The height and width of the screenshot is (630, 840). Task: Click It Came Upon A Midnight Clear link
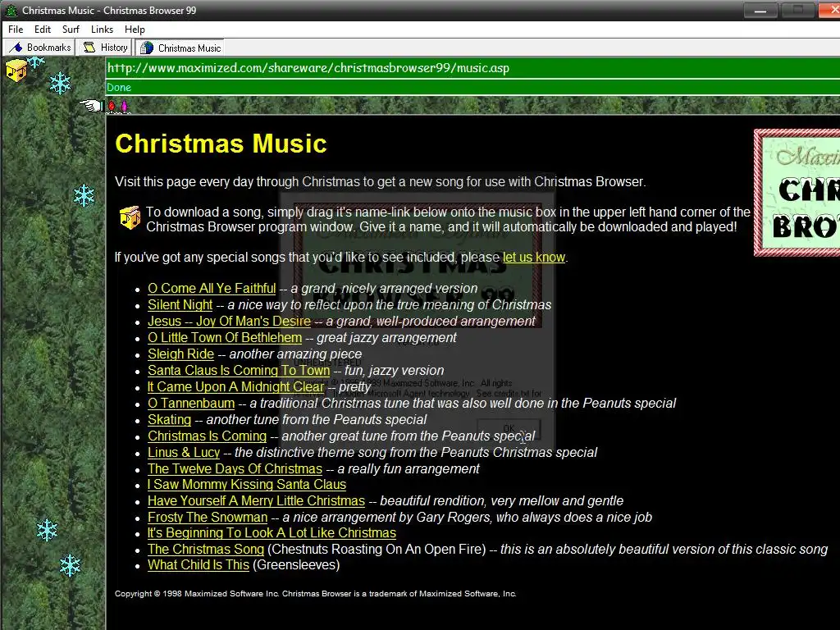click(x=235, y=387)
